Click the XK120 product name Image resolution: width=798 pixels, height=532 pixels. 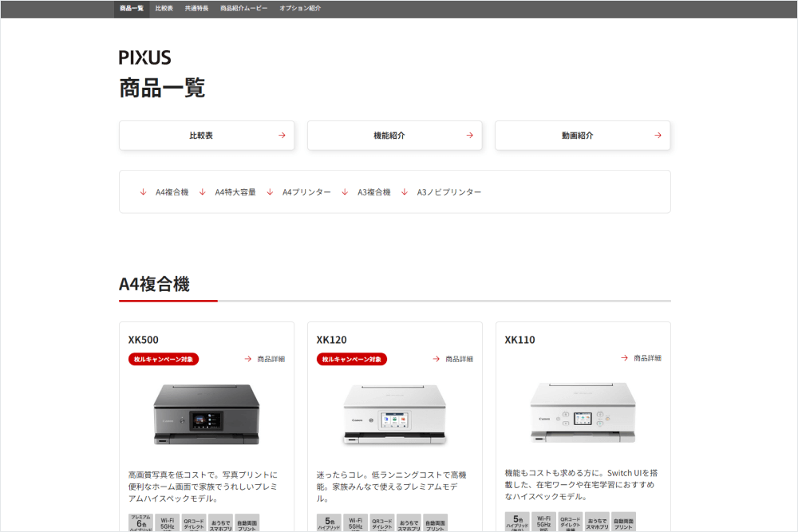[x=332, y=340]
